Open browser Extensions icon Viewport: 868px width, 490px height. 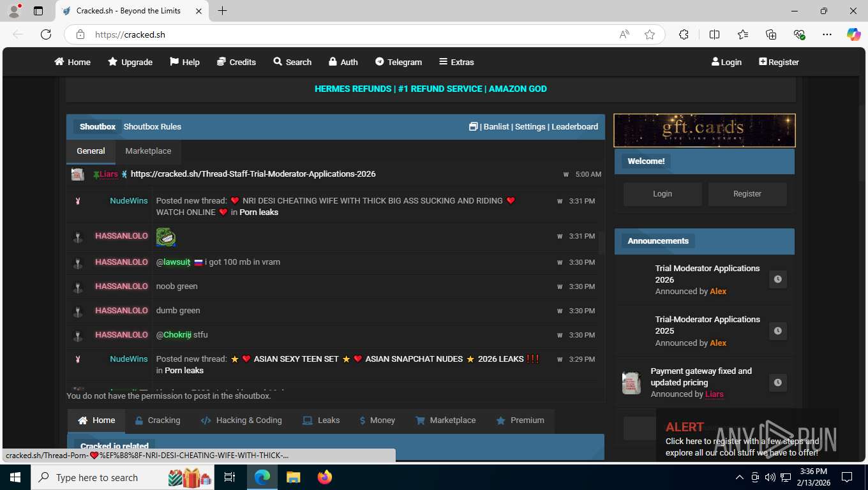click(x=684, y=34)
